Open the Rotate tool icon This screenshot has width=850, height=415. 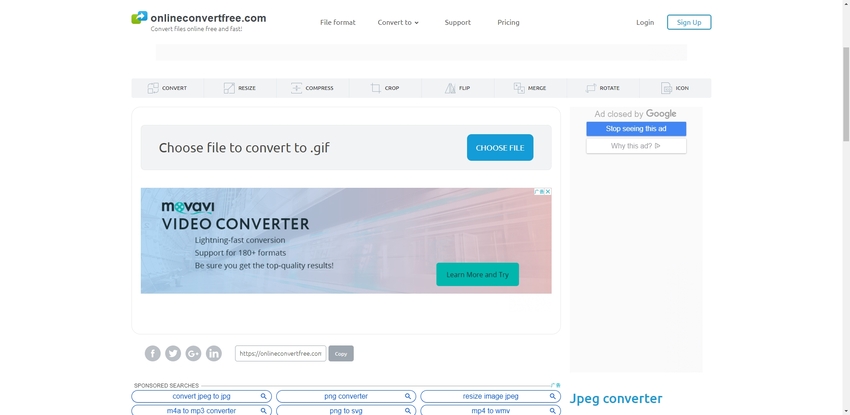pos(591,88)
